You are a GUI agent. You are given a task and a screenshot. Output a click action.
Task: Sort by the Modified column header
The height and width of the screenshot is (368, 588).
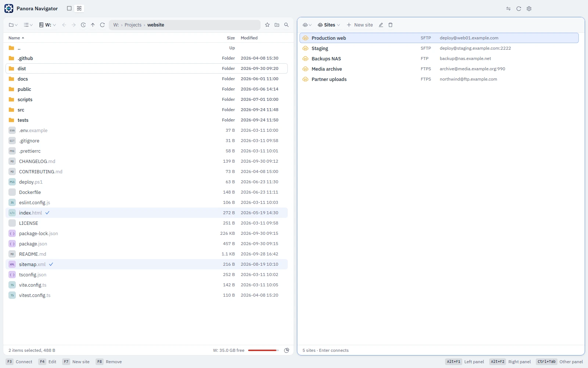(249, 38)
